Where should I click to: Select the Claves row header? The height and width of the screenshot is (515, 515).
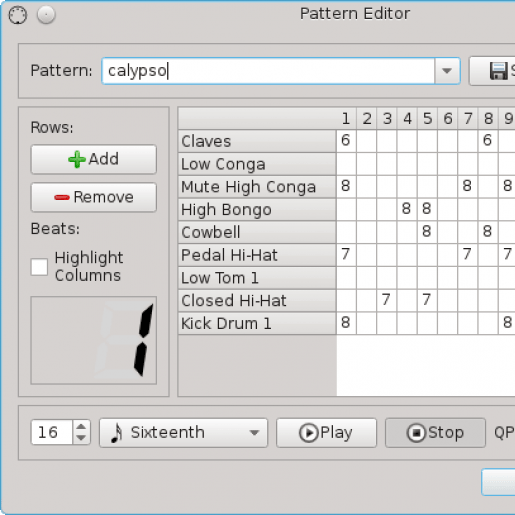[x=257, y=141]
